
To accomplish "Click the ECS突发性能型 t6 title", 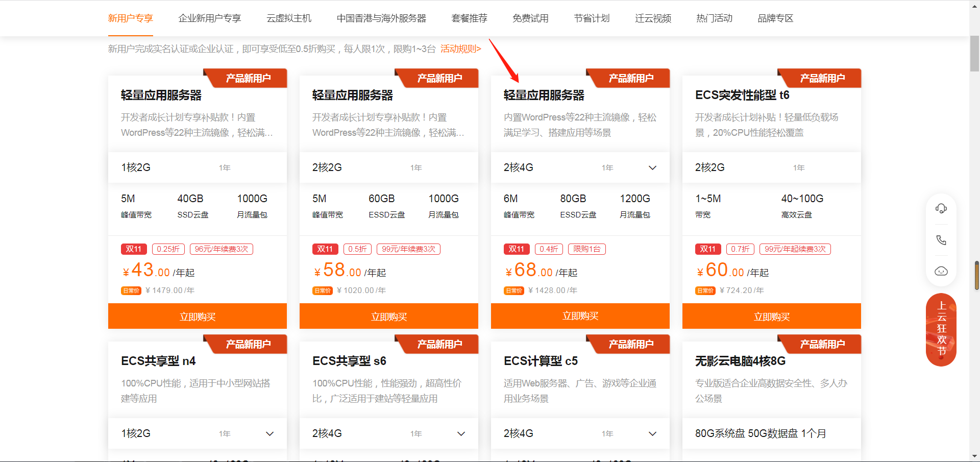I will [742, 95].
